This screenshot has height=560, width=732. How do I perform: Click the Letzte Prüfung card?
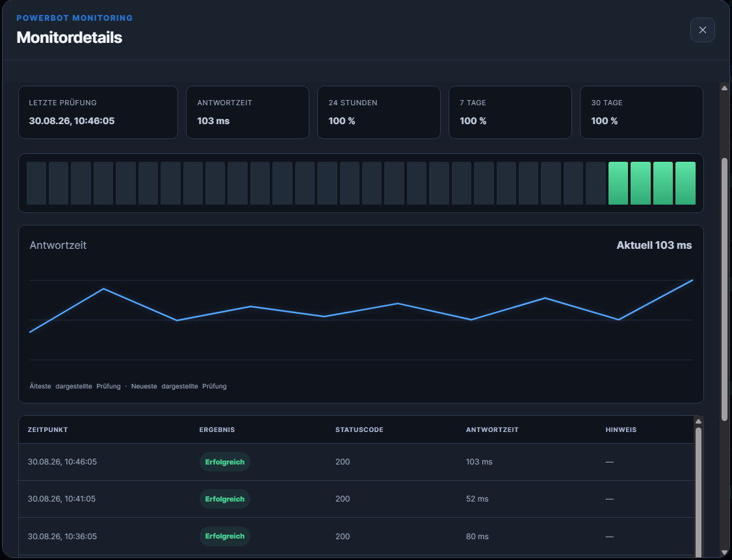98,112
